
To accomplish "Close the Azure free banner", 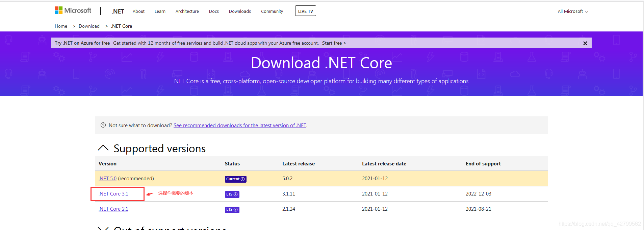I will coord(585,43).
